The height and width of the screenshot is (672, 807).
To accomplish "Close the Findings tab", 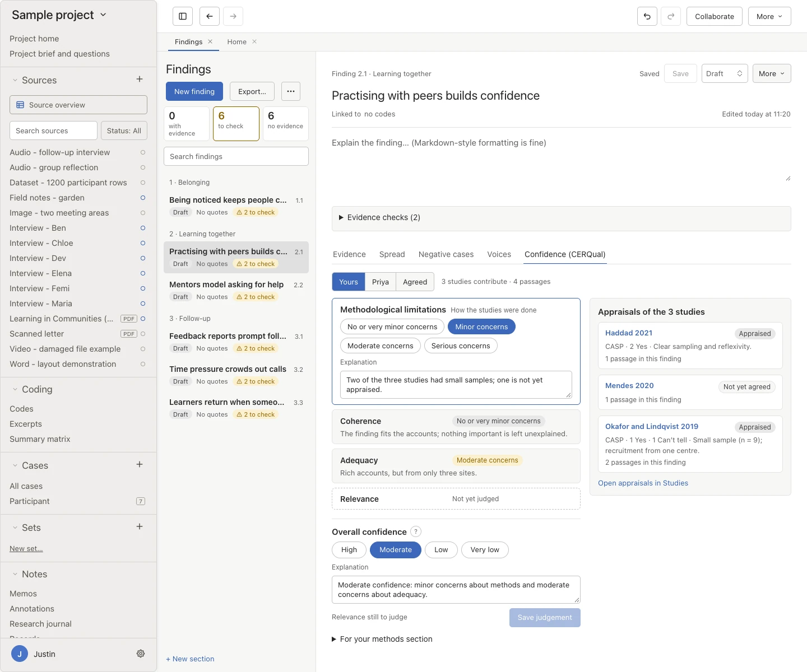I will [x=210, y=41].
